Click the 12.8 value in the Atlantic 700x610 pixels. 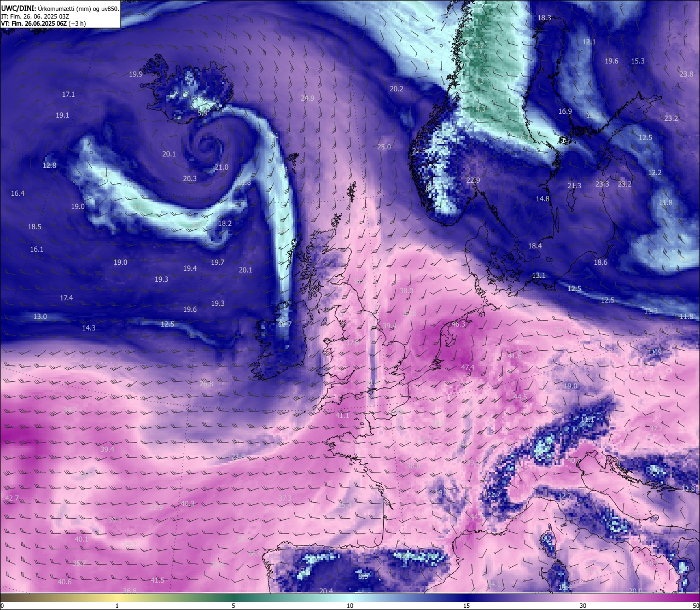point(50,166)
